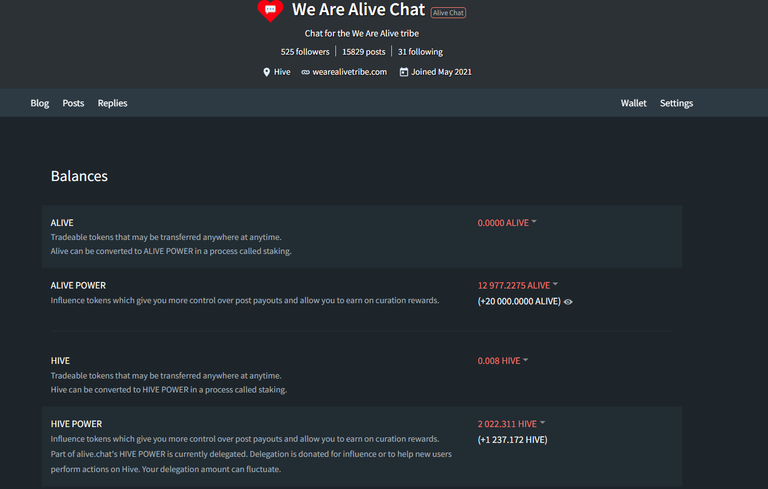View the 525 followers list
This screenshot has width=768, height=489.
(x=305, y=51)
